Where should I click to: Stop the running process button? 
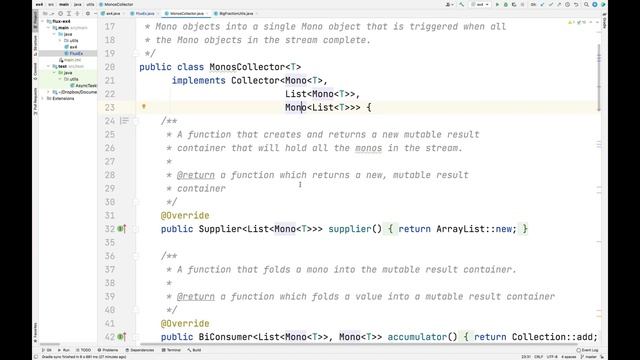522,4
